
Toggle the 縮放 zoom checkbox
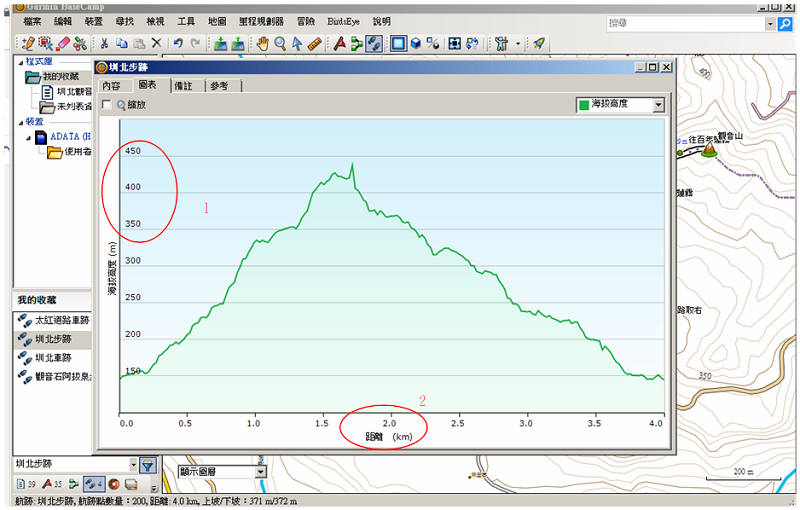107,105
